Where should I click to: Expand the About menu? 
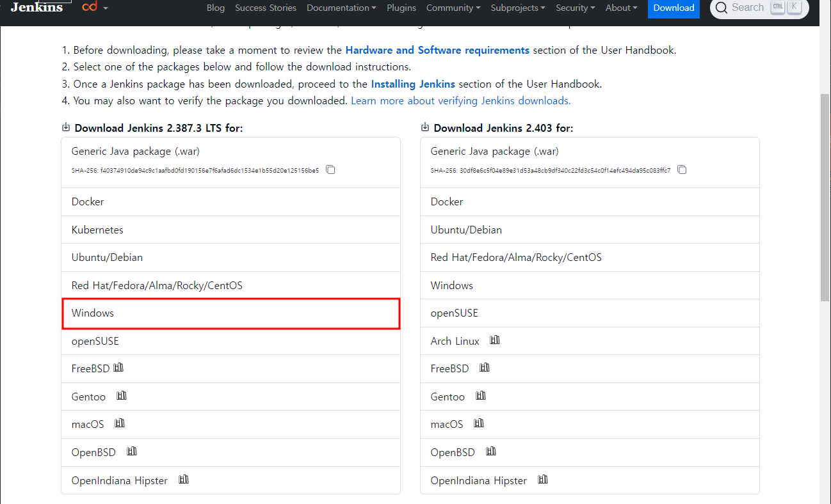click(x=621, y=8)
